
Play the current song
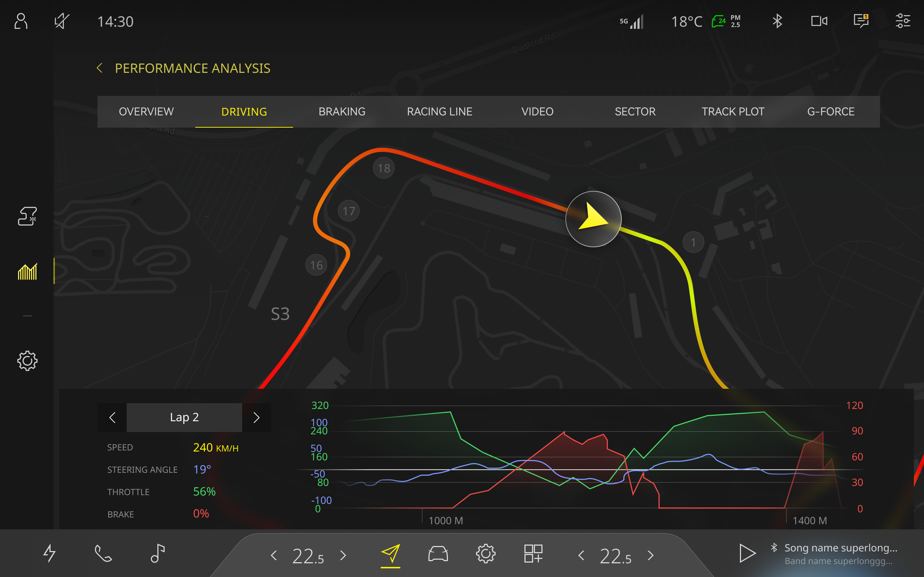tap(747, 554)
